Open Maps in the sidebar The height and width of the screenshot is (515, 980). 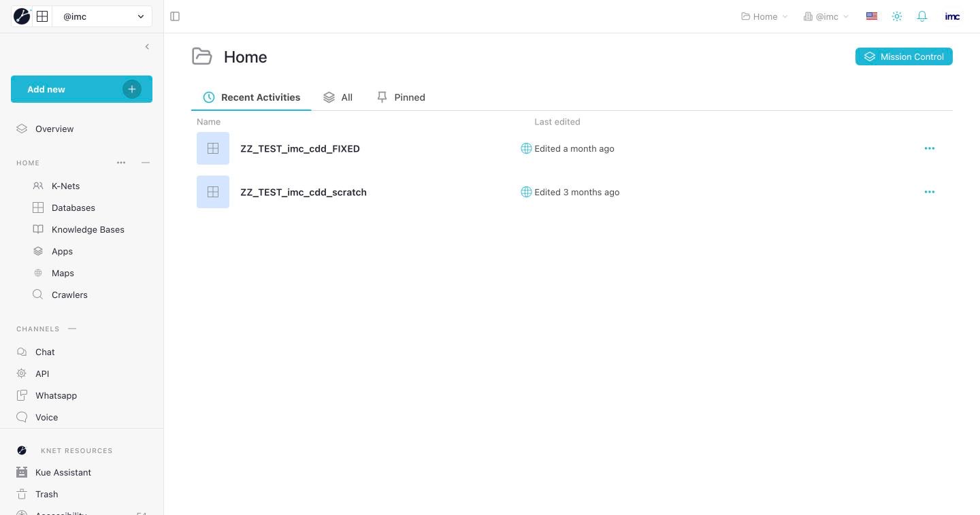[x=63, y=273]
